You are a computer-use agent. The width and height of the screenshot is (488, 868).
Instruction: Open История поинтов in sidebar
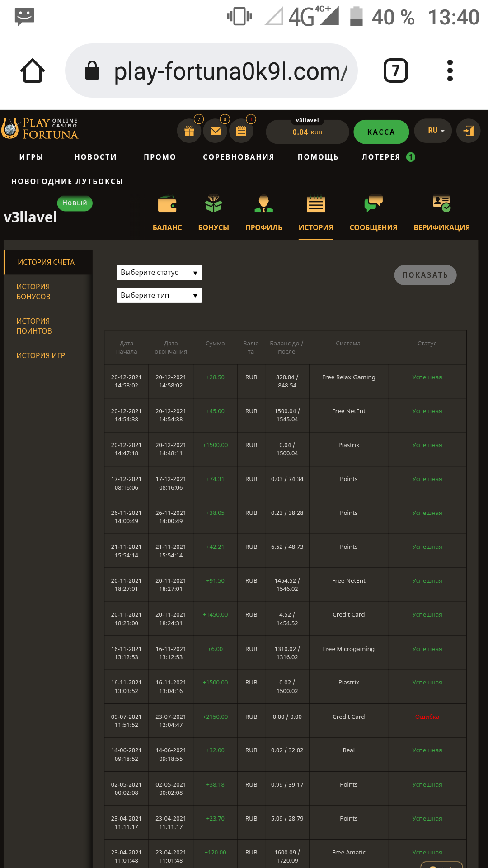click(34, 326)
